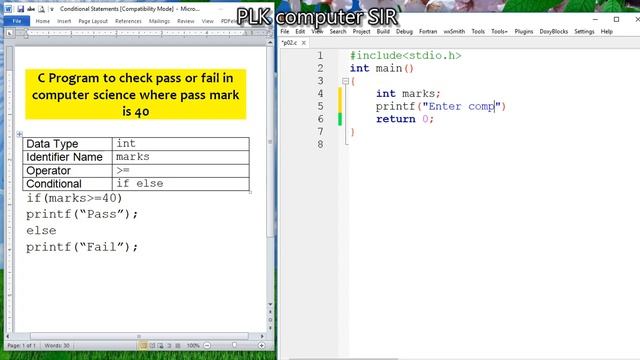Switch to Full Screen Reading view in Word
This screenshot has height=360, width=640.
point(152,346)
